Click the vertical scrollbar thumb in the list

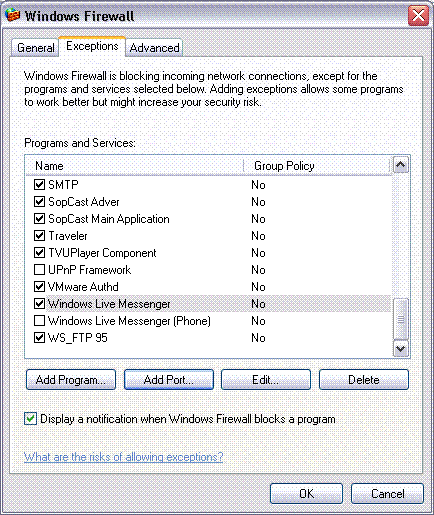[400, 319]
